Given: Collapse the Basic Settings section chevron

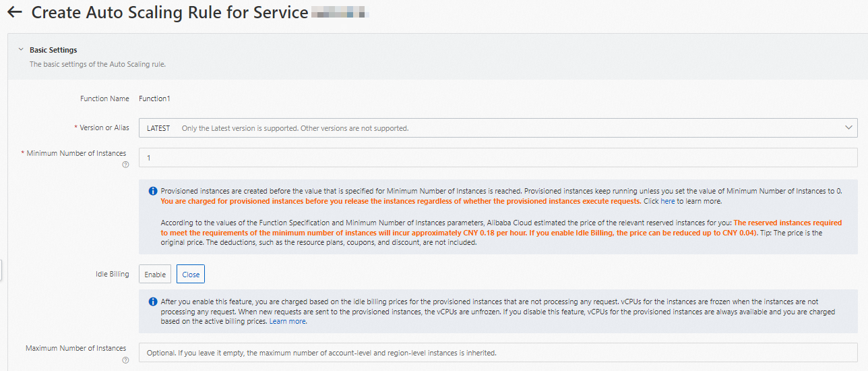Looking at the screenshot, I should [x=21, y=50].
